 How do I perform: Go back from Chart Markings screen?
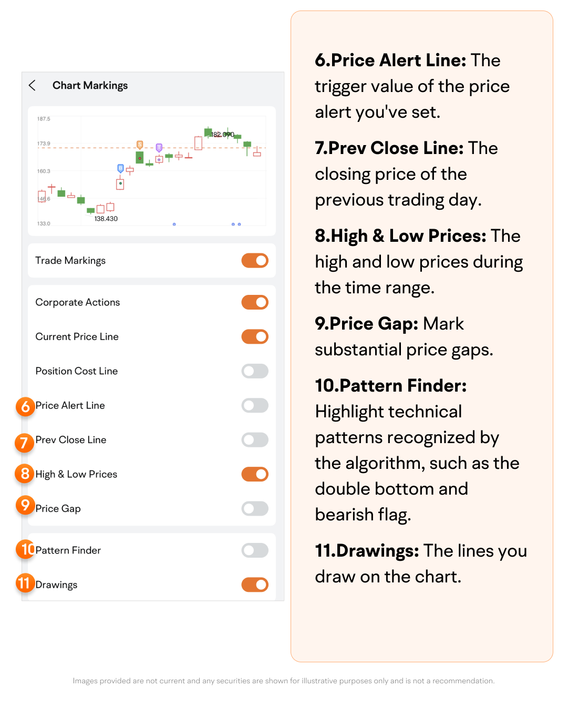tap(32, 86)
